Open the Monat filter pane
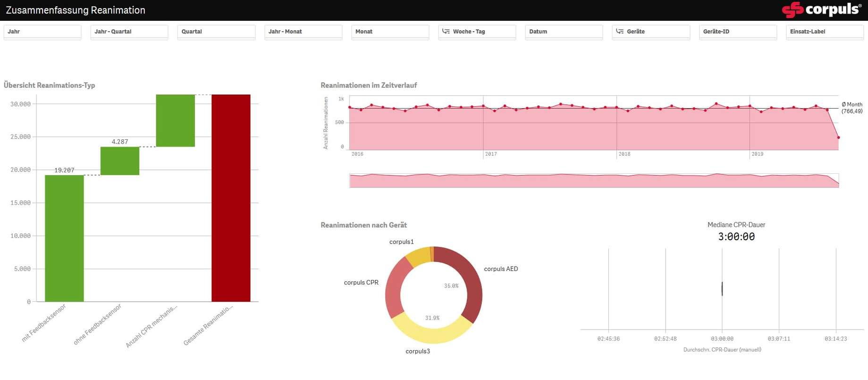Image resolution: width=868 pixels, height=380 pixels. (x=390, y=32)
